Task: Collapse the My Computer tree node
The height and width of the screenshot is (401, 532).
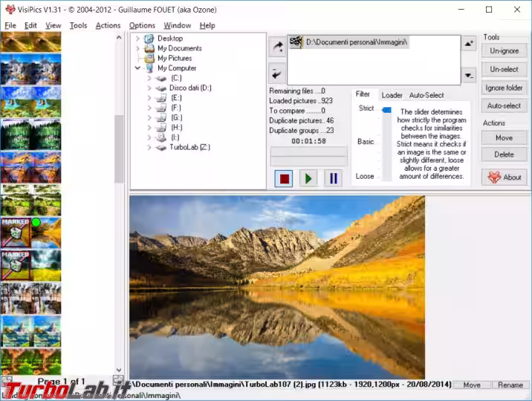Action: 137,68
